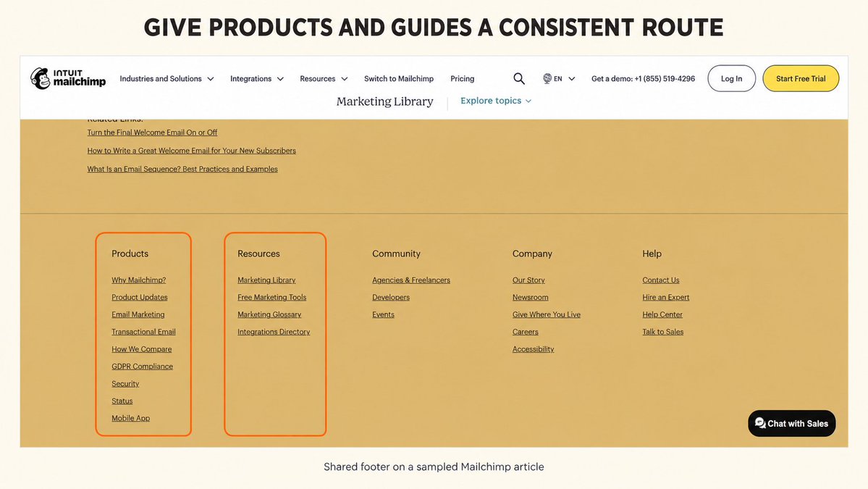
Task: Click the Get a demo phone number
Action: (x=644, y=79)
